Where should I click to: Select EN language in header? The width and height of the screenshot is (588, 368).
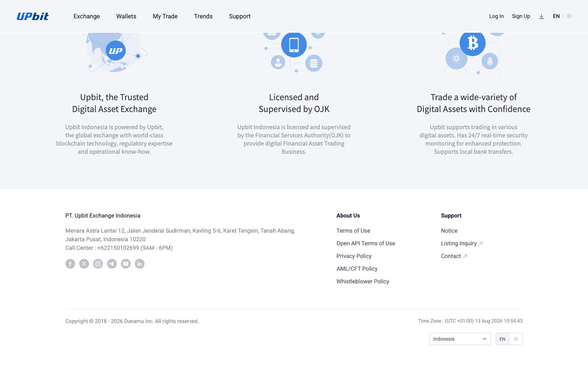pos(556,16)
